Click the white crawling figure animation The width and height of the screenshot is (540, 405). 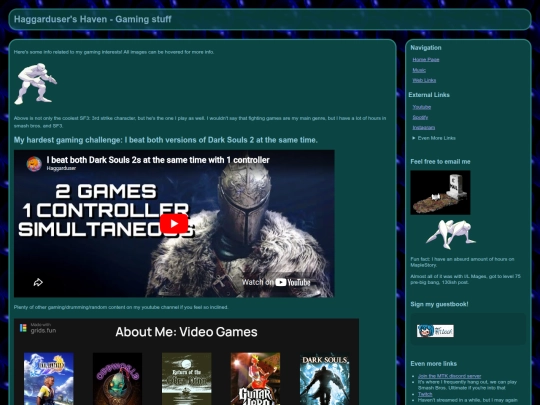point(450,234)
